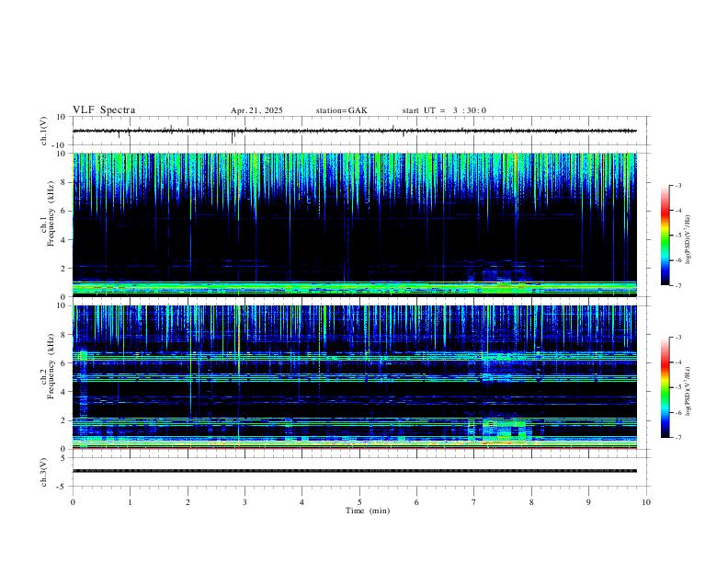Click the ch.2 colorbar "log(PSD)" unit label
The height and width of the screenshot is (563, 728).
688,392
